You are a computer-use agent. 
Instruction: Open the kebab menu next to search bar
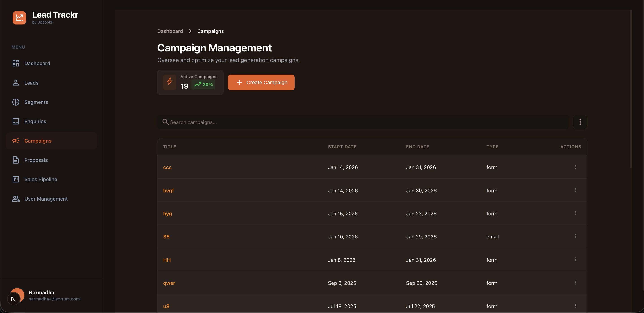coord(580,122)
